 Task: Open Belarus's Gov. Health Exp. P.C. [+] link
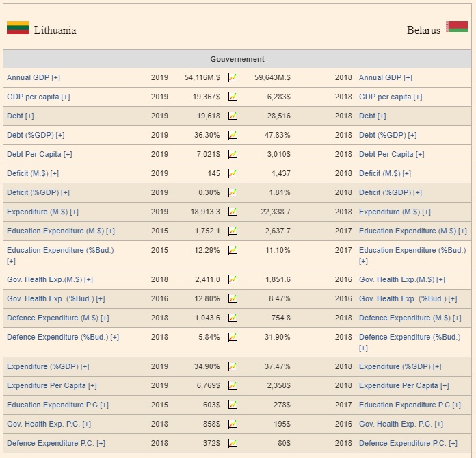tap(401, 424)
